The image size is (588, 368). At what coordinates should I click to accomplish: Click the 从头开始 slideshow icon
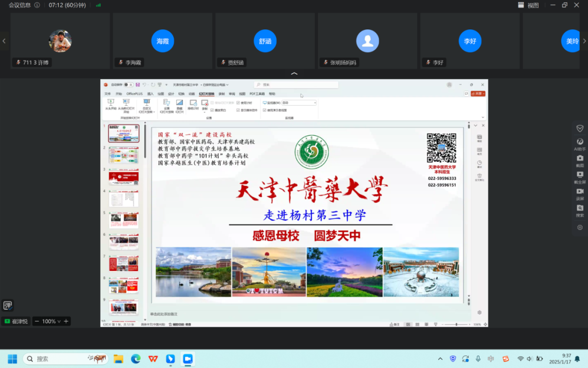point(111,104)
